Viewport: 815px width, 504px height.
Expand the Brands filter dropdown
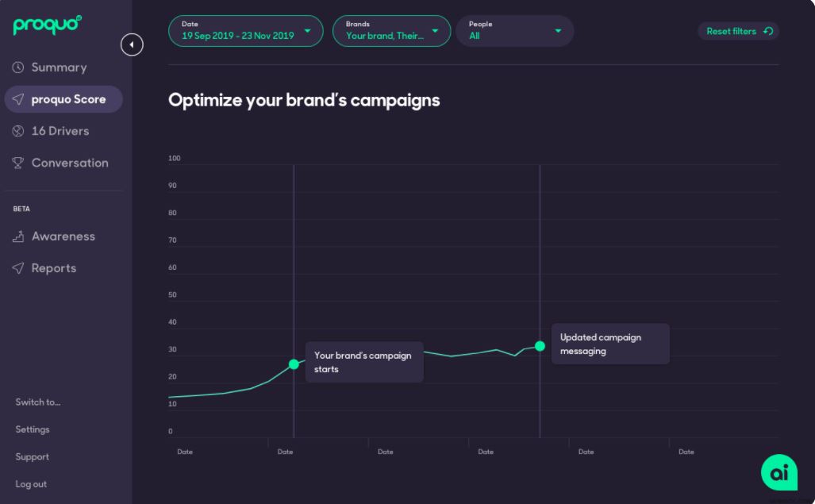click(x=391, y=31)
